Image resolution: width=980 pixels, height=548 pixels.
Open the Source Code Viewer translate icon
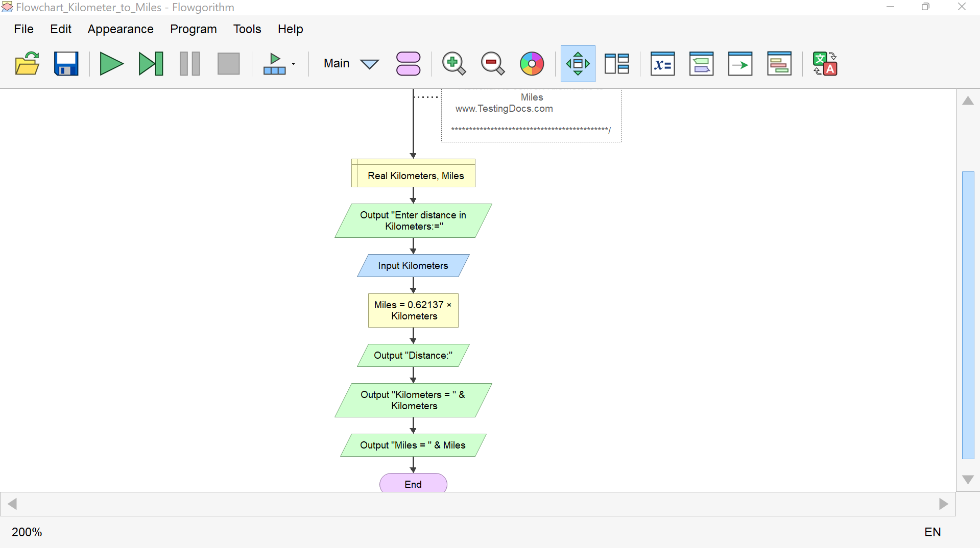(825, 64)
